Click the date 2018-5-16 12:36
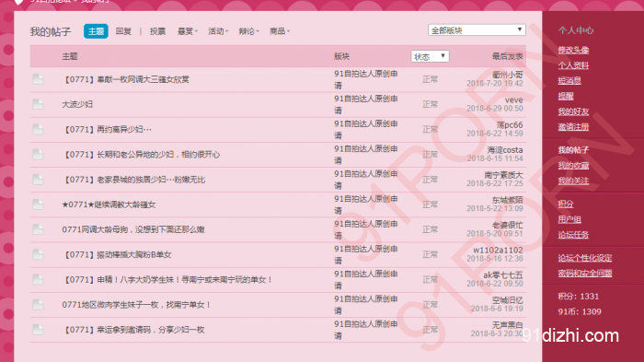Screen dimensions: 644x362 click(x=495, y=258)
